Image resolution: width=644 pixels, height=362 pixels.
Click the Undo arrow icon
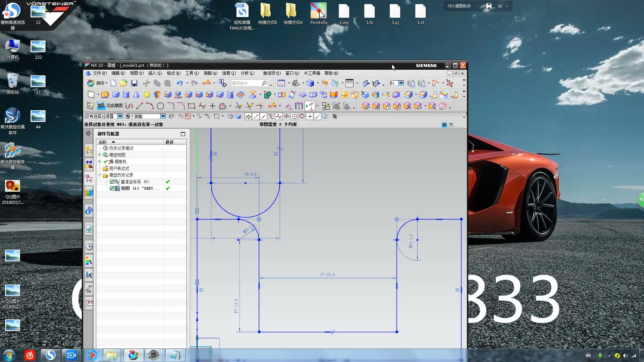point(180,83)
